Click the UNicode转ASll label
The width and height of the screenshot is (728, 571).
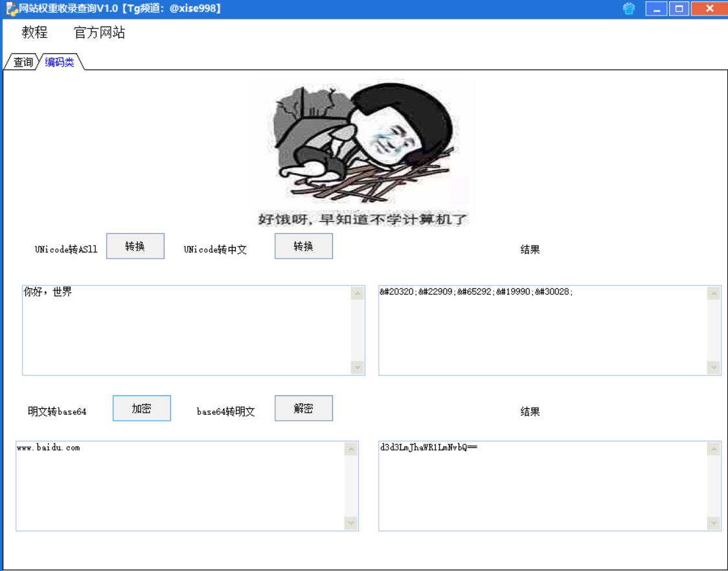[67, 250]
